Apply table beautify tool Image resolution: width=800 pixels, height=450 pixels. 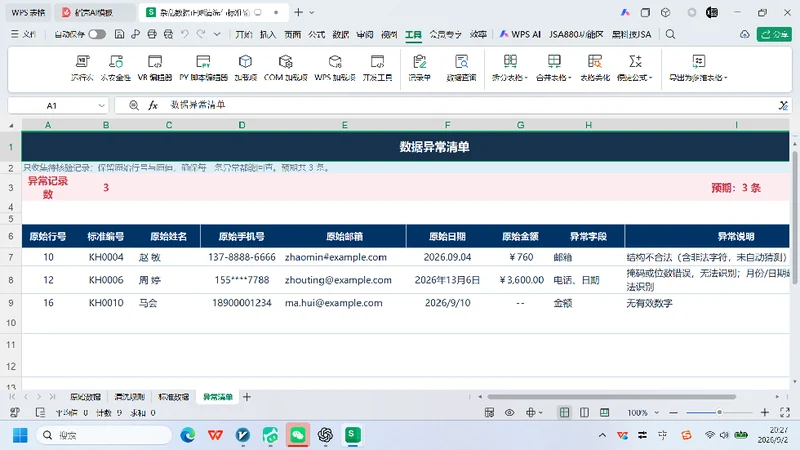(595, 68)
